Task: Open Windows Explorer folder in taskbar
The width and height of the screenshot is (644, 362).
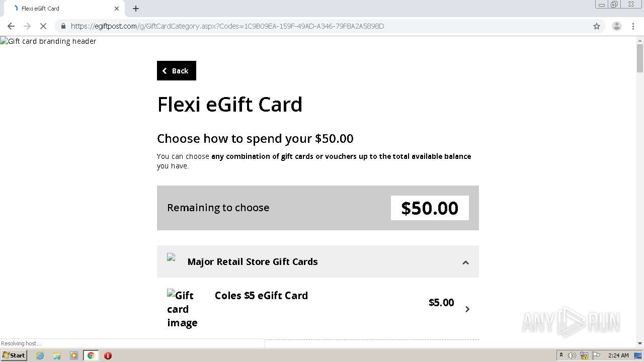Action: [57, 355]
